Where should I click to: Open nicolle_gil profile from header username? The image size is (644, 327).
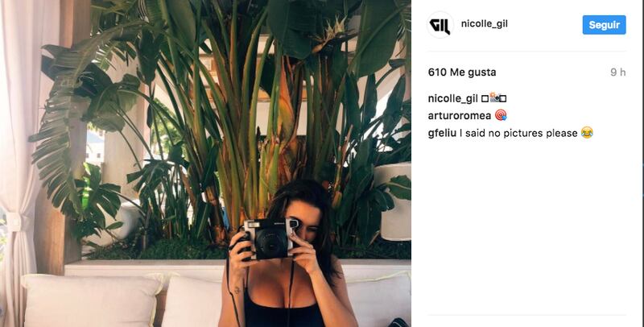point(485,24)
